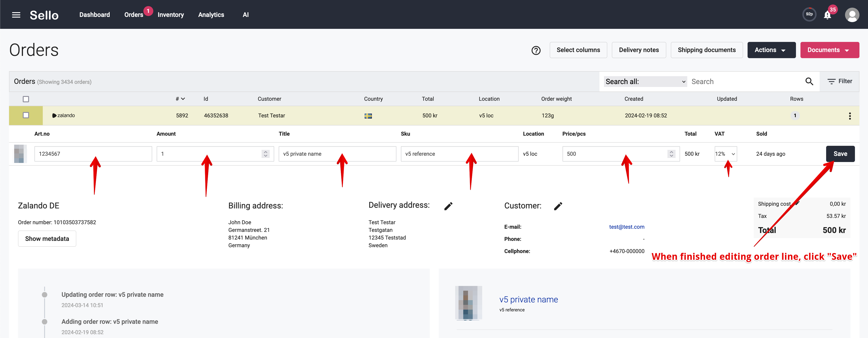Click Show metadata button
Viewport: 868px width, 338px height.
[47, 239]
